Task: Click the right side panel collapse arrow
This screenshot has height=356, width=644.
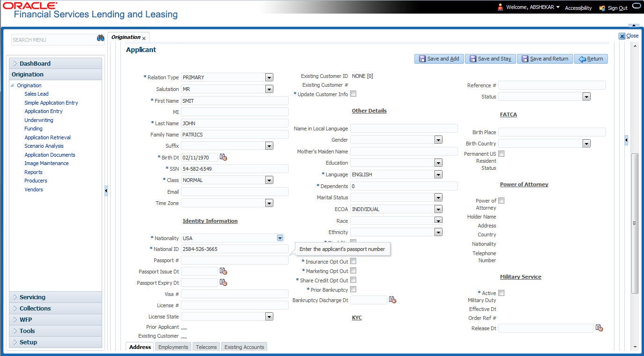Action: click(626, 140)
